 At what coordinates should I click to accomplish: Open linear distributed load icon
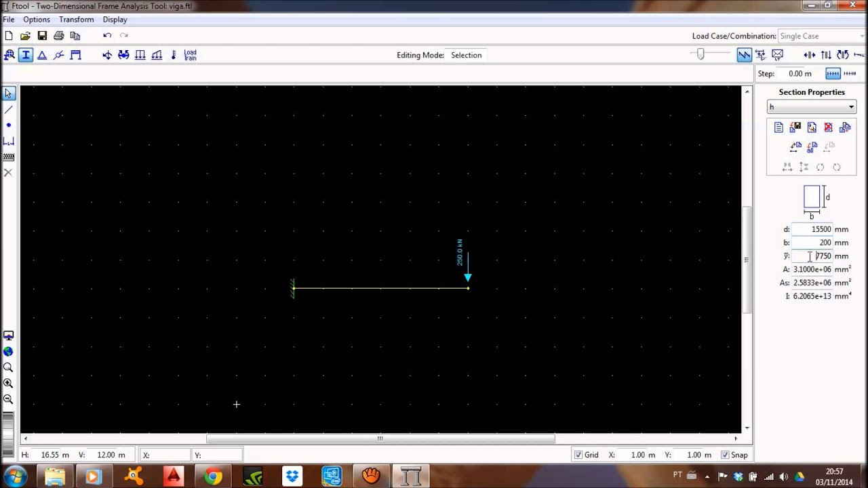157,55
